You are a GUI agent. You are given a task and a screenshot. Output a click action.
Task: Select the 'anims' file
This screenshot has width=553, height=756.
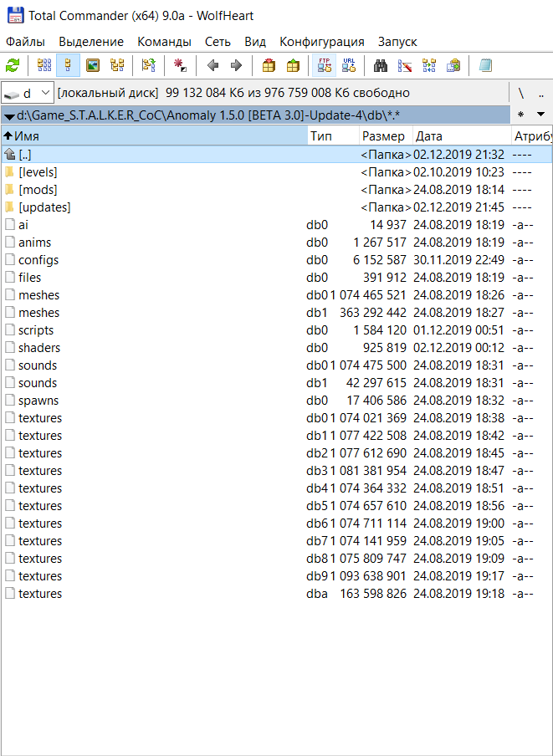tap(277, 242)
